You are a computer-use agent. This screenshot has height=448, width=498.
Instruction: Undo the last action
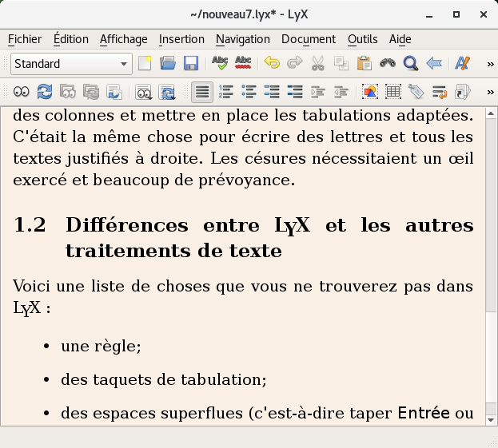(272, 63)
